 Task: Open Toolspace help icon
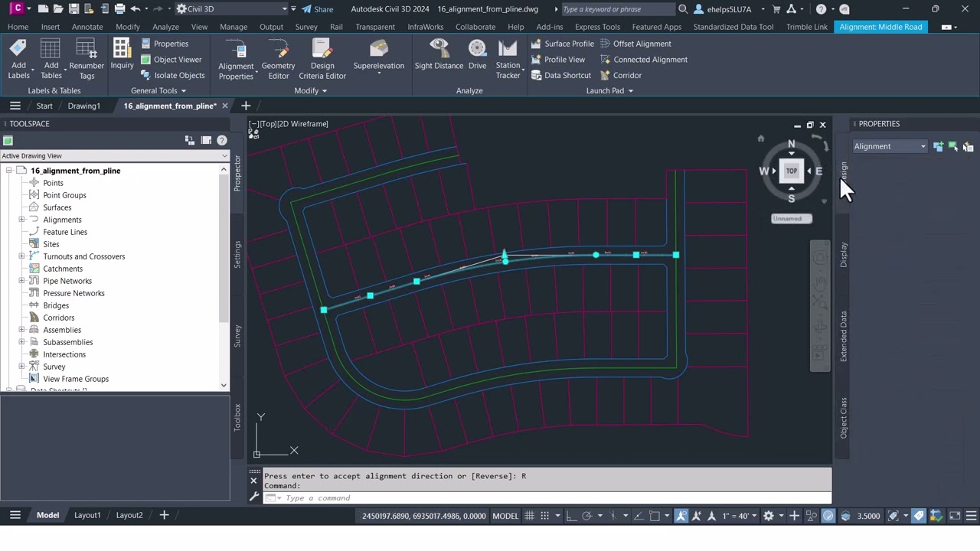click(222, 140)
